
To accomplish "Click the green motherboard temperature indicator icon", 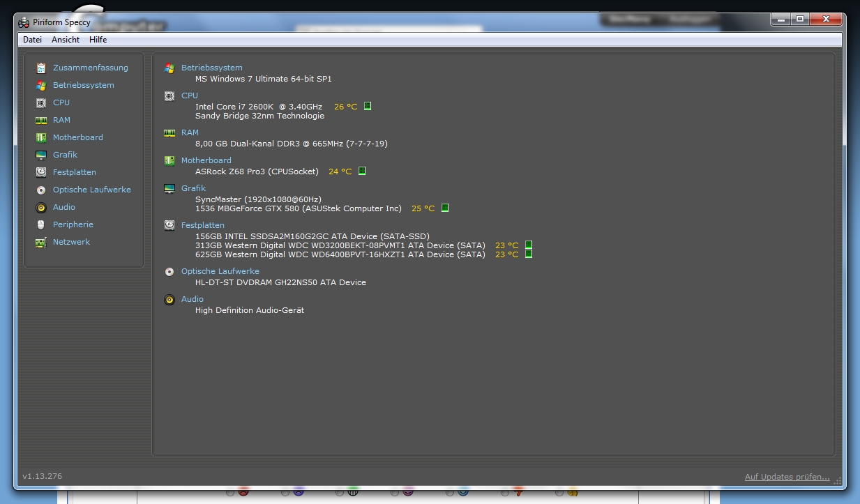I will pyautogui.click(x=362, y=171).
